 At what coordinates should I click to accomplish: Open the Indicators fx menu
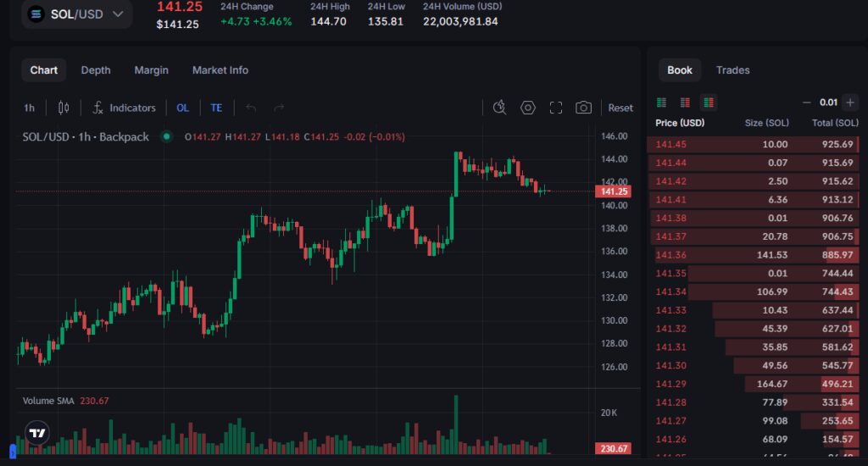124,108
